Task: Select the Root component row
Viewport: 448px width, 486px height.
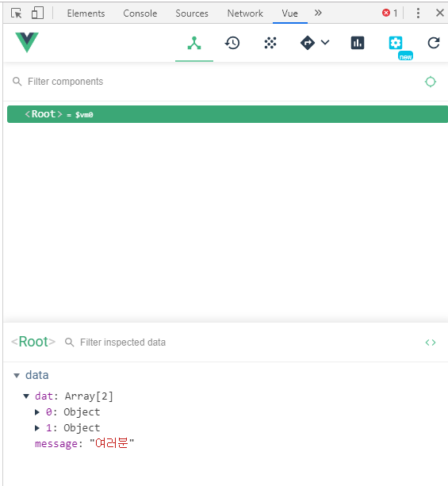Action: point(228,114)
